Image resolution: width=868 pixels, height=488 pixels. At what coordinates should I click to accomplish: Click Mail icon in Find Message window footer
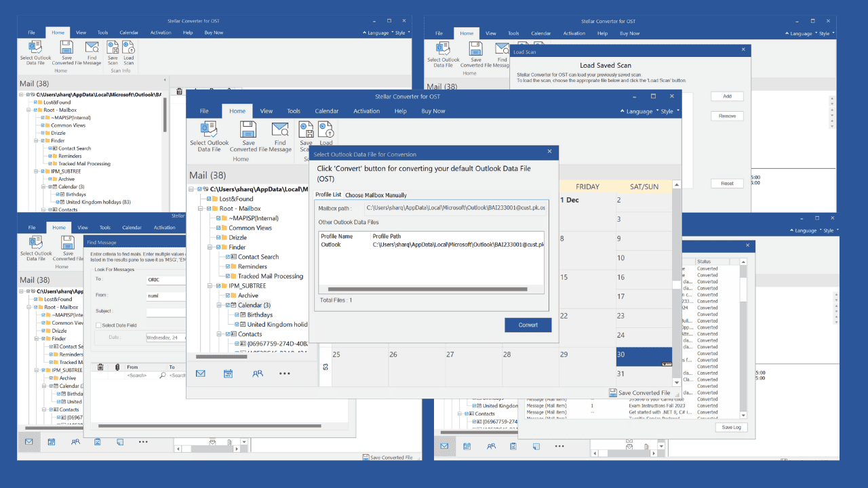[x=29, y=442]
